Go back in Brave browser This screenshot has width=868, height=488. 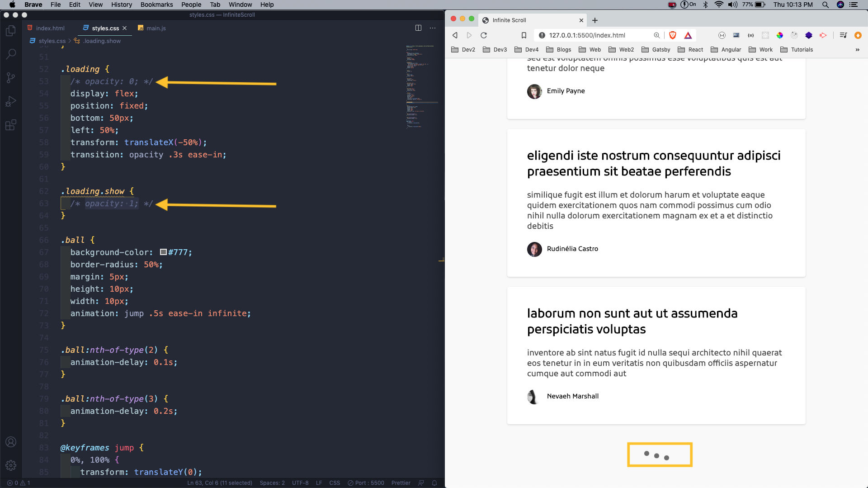(455, 35)
